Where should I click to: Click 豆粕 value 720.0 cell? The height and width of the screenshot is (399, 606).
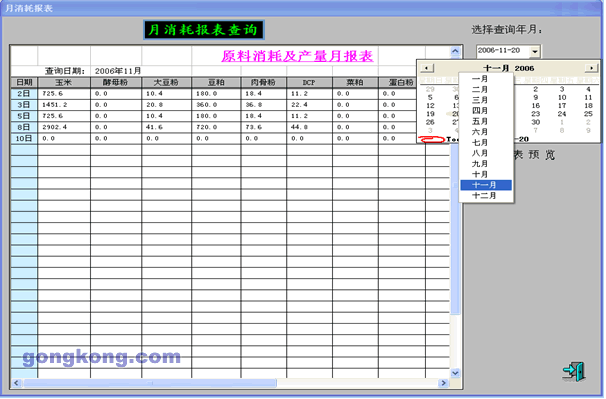[216, 127]
